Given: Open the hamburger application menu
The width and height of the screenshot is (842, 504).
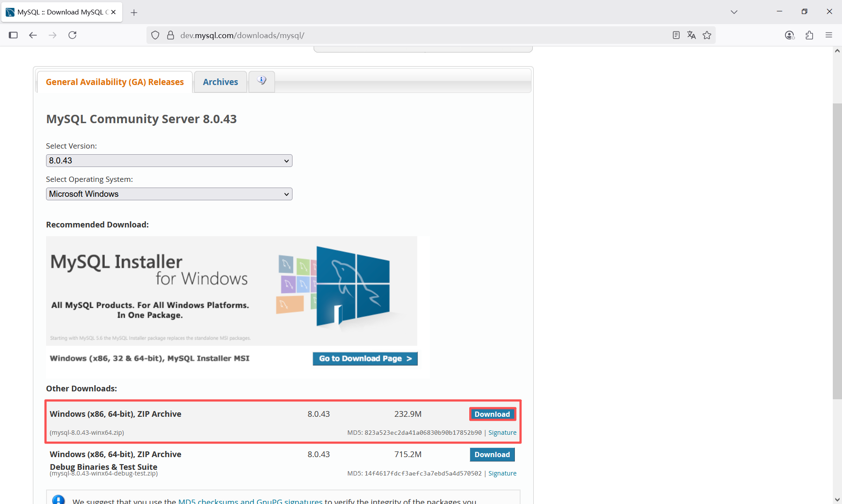Looking at the screenshot, I should (828, 35).
